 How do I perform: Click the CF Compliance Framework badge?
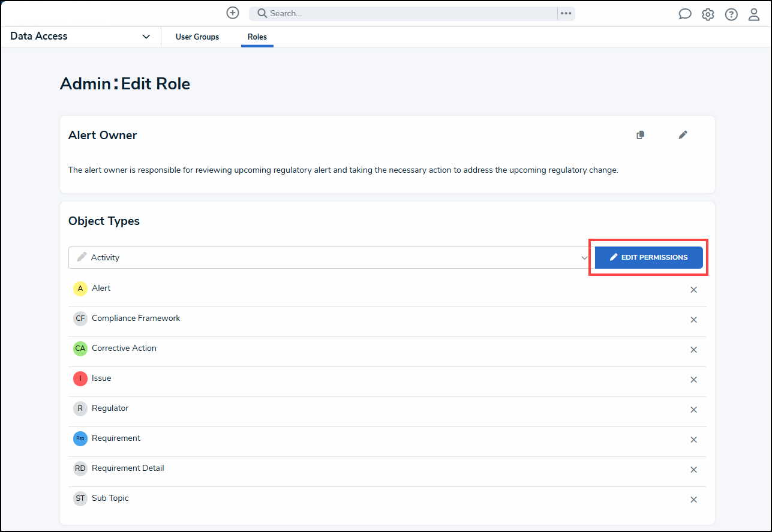pos(80,318)
